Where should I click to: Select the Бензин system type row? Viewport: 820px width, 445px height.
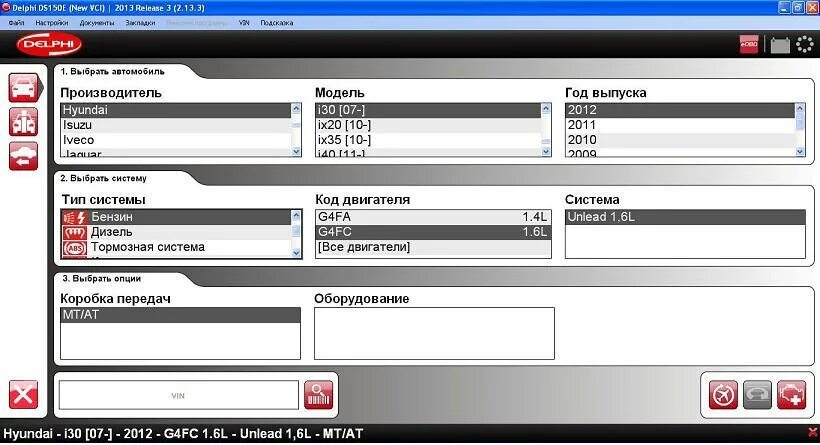point(176,217)
